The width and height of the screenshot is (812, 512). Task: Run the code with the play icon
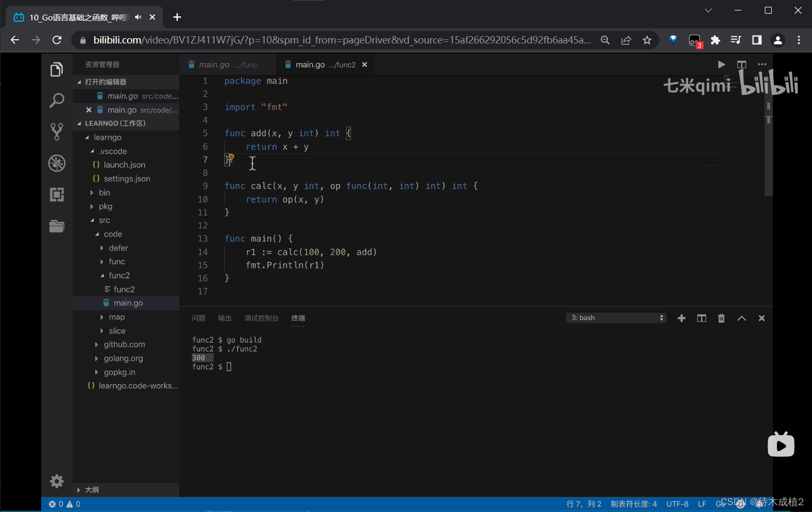pyautogui.click(x=721, y=64)
